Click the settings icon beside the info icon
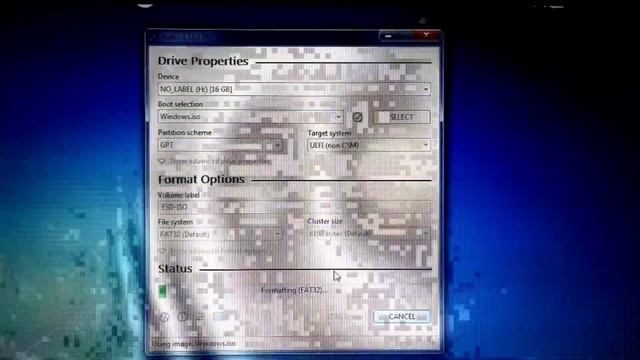 (x=200, y=317)
